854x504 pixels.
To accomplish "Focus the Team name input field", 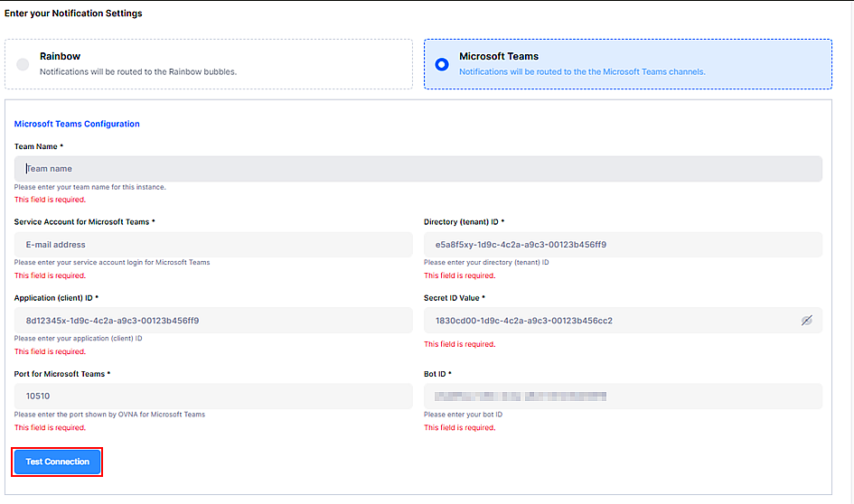I will pyautogui.click(x=418, y=169).
